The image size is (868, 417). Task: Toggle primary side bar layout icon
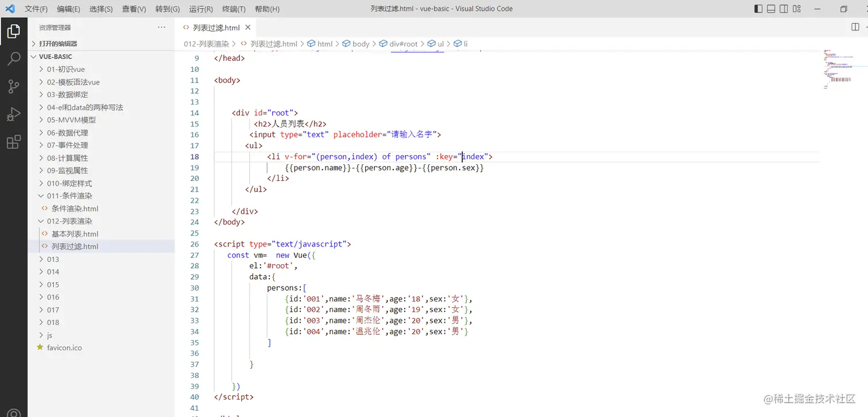pos(758,9)
